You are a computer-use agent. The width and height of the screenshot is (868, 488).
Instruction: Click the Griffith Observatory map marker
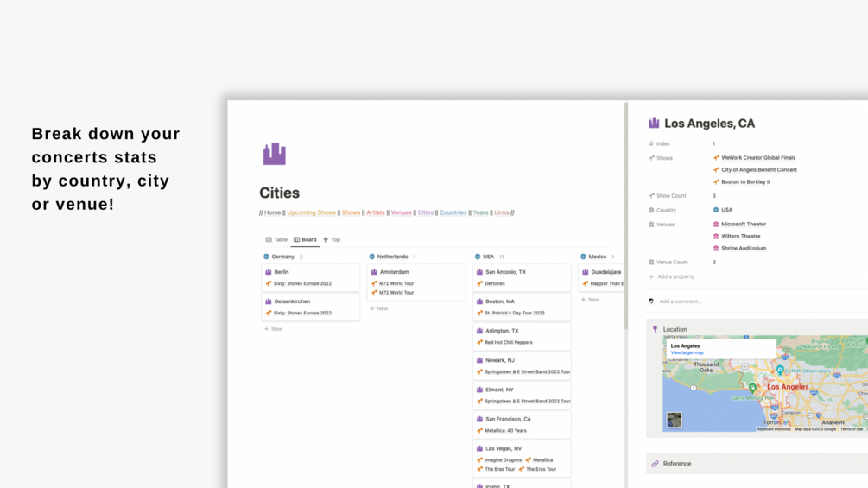780,370
